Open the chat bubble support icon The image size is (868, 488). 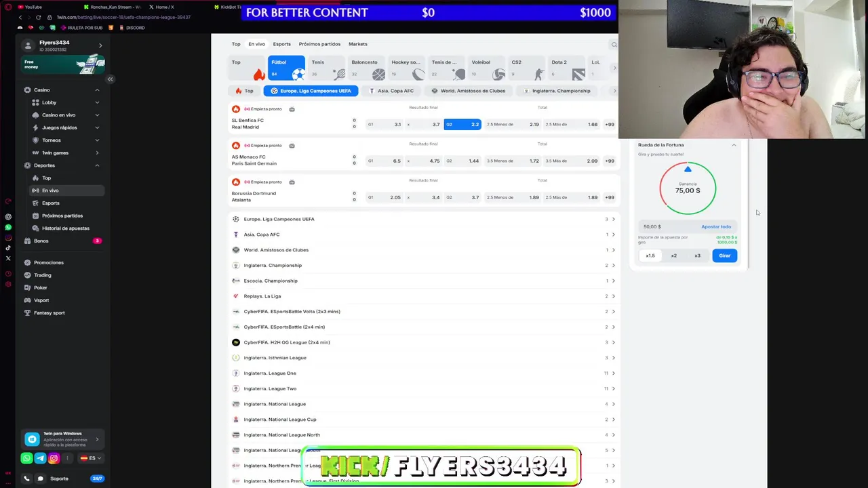(x=40, y=479)
